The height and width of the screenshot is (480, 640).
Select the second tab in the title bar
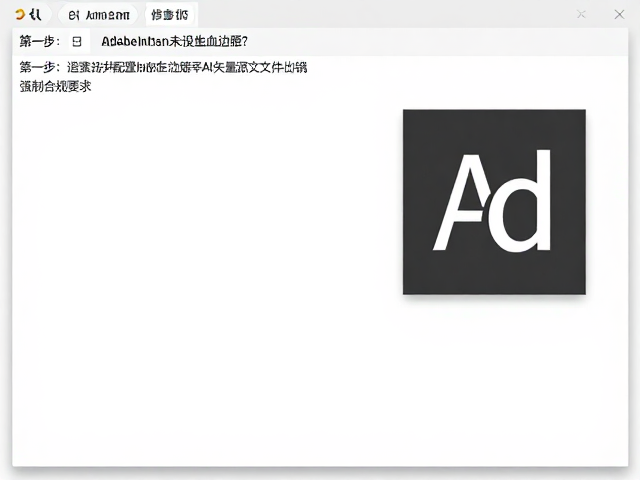click(99, 15)
